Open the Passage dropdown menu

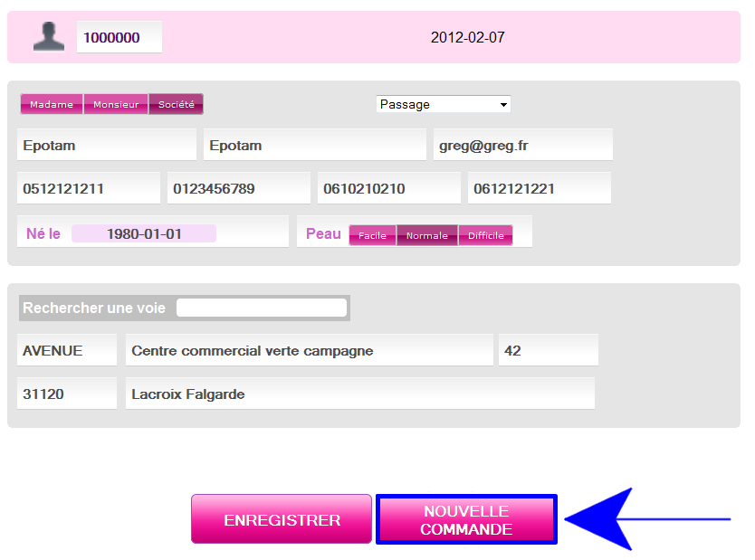pos(444,104)
